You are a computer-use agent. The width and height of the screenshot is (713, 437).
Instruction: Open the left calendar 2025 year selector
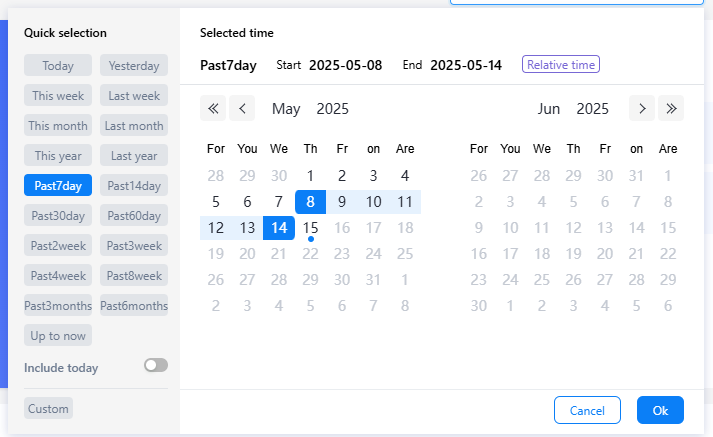point(333,109)
